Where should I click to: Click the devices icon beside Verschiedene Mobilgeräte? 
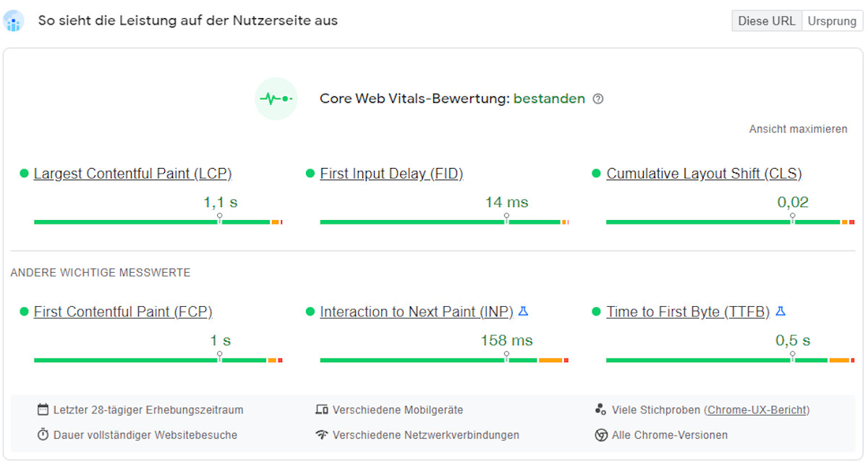tap(322, 410)
